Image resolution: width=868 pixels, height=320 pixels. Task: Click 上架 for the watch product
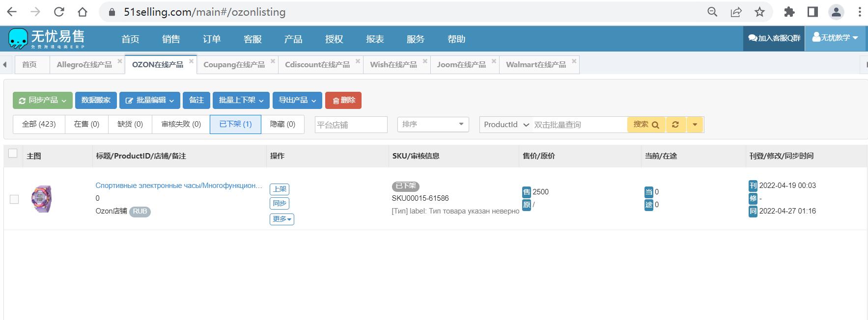coord(280,189)
